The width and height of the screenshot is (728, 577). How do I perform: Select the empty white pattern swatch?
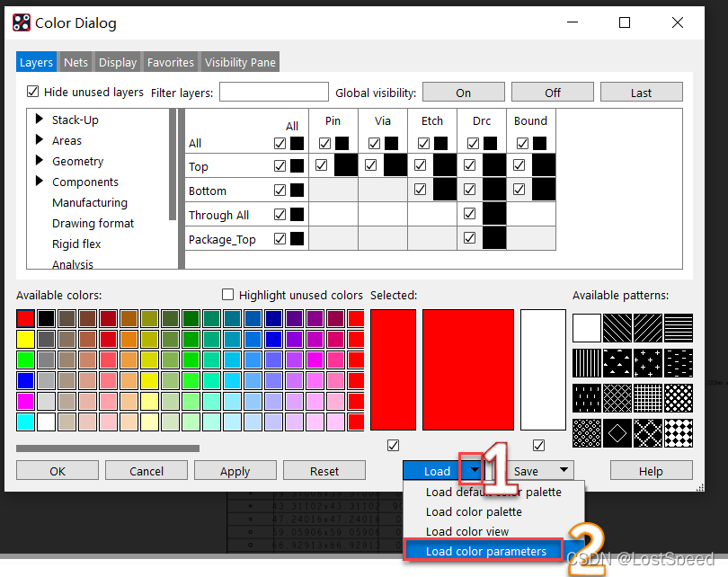[587, 328]
